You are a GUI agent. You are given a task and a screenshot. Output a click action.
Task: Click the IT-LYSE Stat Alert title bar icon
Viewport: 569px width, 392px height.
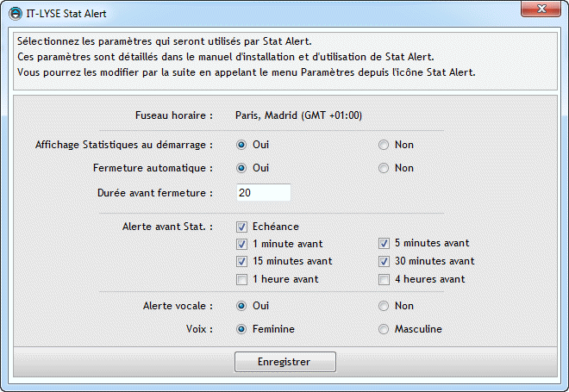pyautogui.click(x=16, y=14)
